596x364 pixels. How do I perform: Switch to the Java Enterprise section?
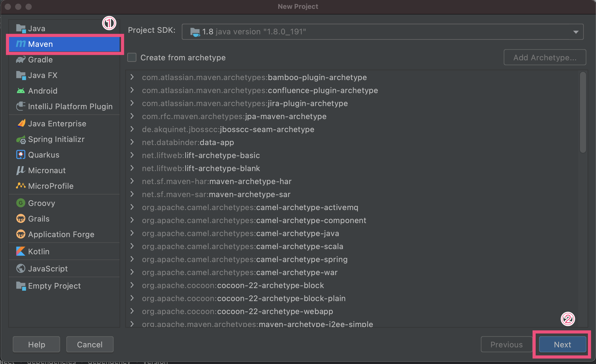pyautogui.click(x=57, y=123)
